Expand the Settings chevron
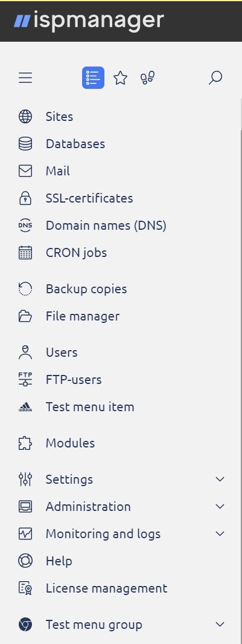This screenshot has width=242, height=644. pyautogui.click(x=220, y=480)
